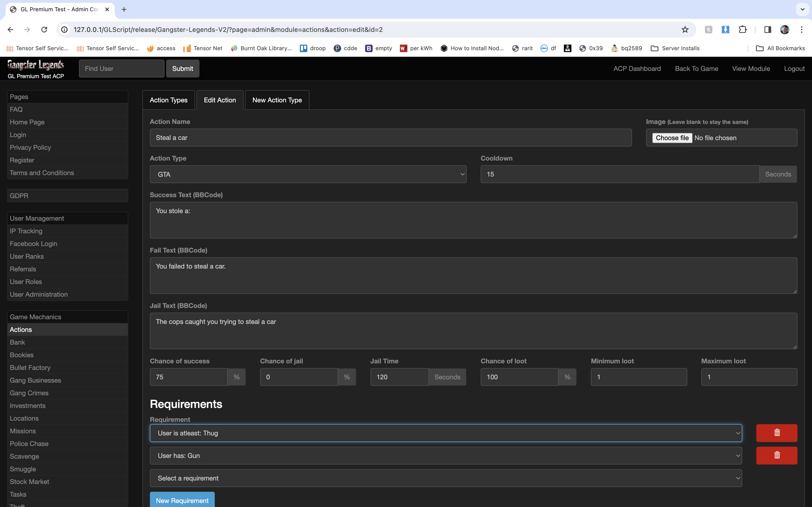Reload the page

click(44, 30)
